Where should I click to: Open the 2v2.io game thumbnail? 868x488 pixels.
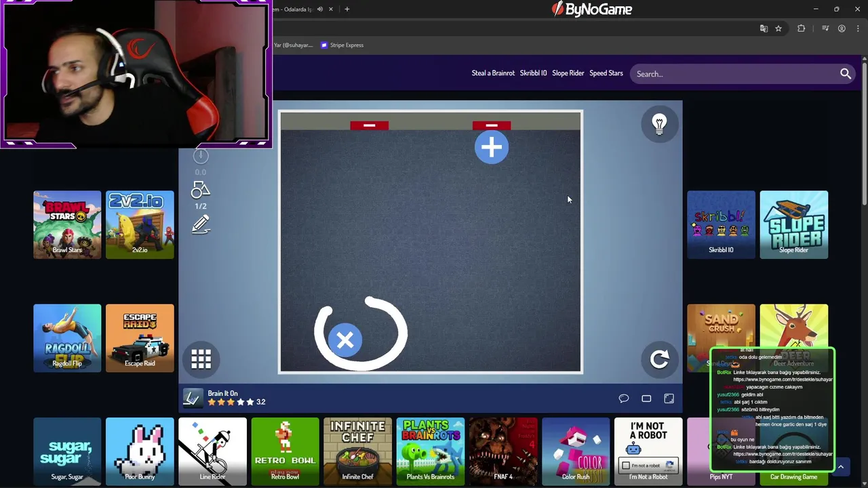click(x=140, y=225)
